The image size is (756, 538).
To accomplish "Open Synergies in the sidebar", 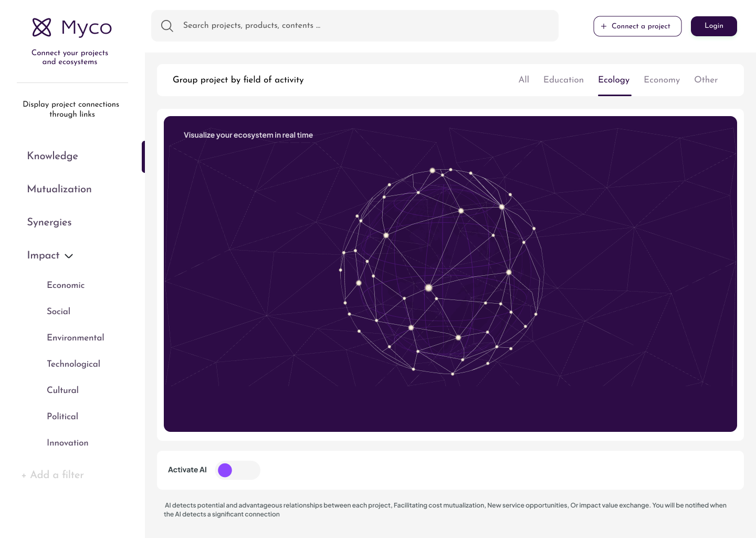I will [49, 222].
